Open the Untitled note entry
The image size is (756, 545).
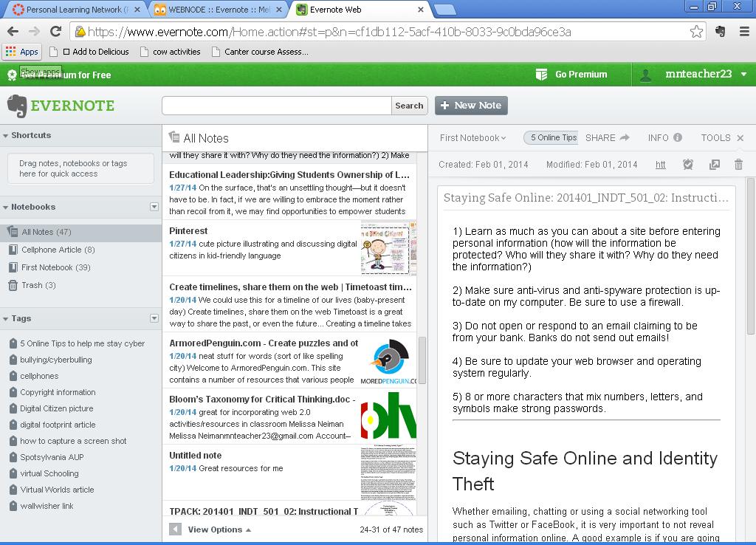click(289, 473)
